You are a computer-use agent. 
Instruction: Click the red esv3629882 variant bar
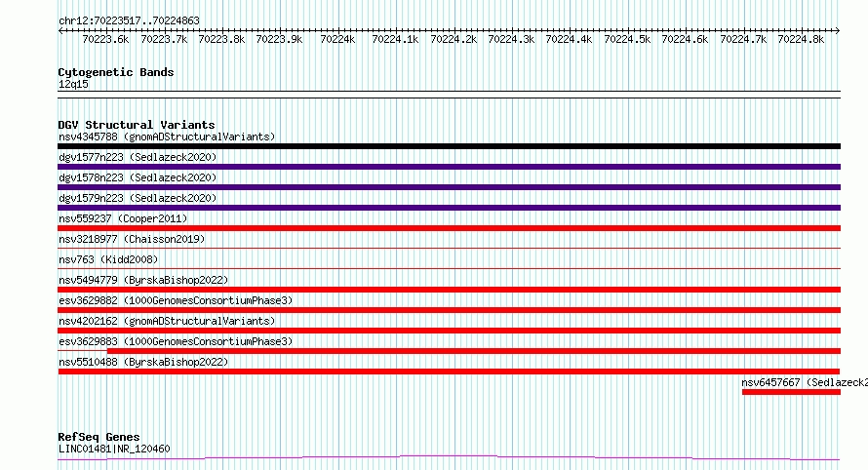click(449, 310)
